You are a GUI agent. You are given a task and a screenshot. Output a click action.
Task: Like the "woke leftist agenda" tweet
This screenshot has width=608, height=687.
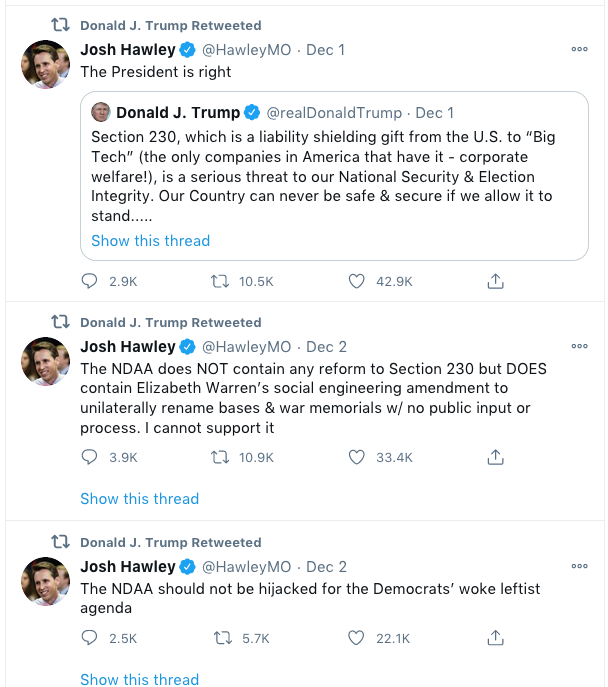(357, 637)
